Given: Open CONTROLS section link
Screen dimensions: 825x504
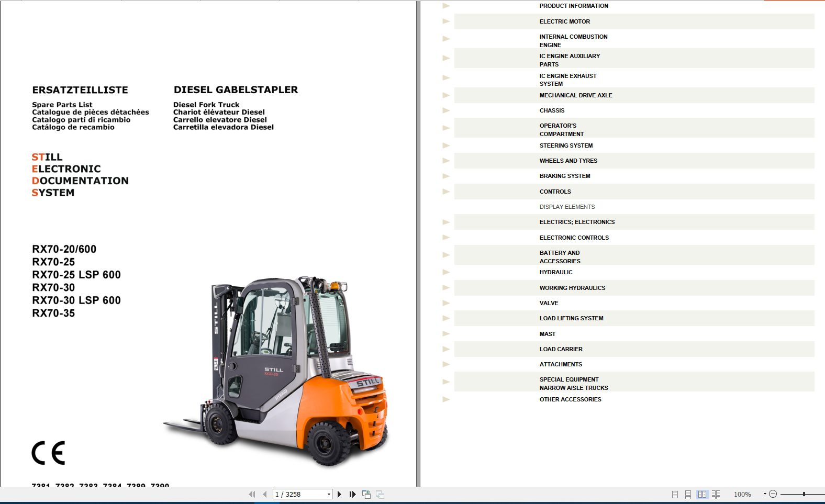Looking at the screenshot, I should coord(555,192).
